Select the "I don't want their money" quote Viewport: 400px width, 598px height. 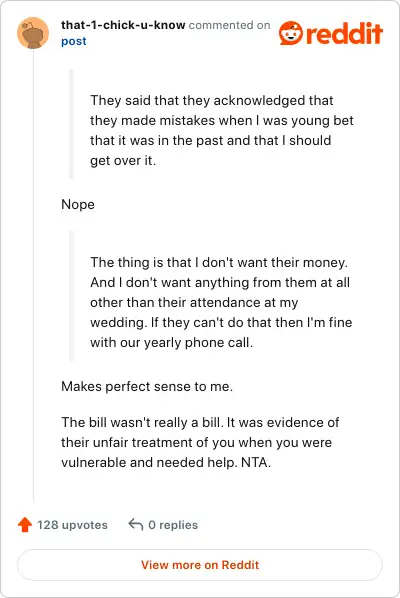[221, 302]
